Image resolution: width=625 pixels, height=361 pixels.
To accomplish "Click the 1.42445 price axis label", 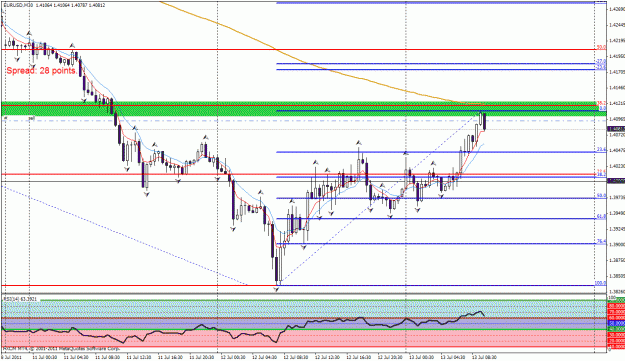I will [617, 25].
